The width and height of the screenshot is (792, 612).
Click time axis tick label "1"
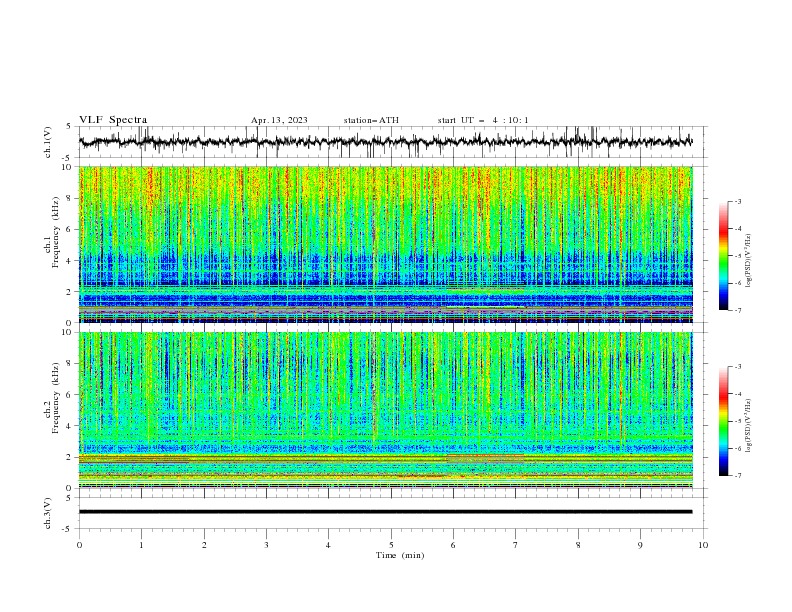click(141, 545)
